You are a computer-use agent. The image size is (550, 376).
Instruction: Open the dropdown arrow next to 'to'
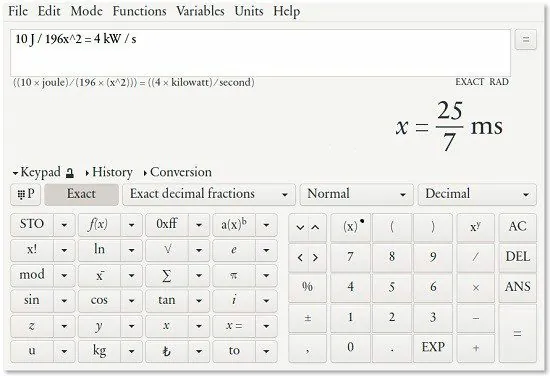coord(266,351)
